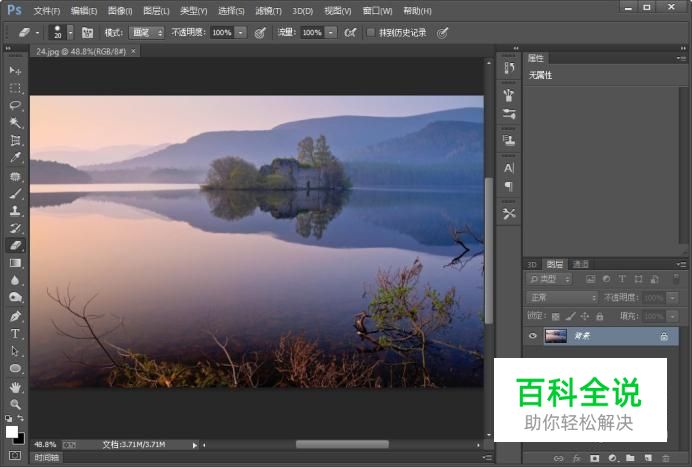692x467 pixels.
Task: Select the History Brush tool
Action: tap(15, 228)
